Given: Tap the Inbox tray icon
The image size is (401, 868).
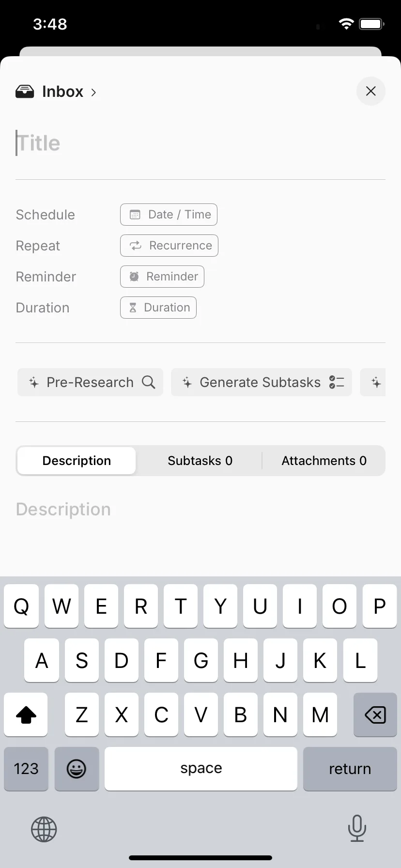Looking at the screenshot, I should click(25, 92).
